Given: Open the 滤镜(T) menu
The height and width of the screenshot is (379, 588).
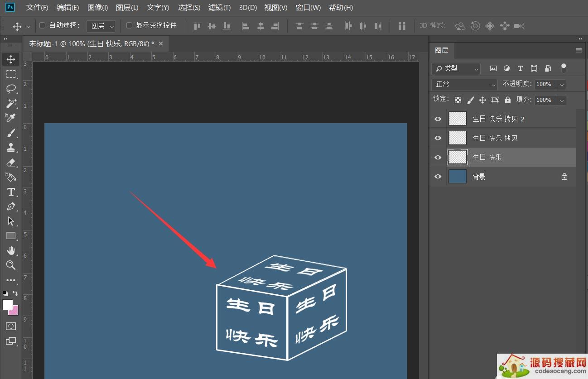Looking at the screenshot, I should tap(219, 8).
